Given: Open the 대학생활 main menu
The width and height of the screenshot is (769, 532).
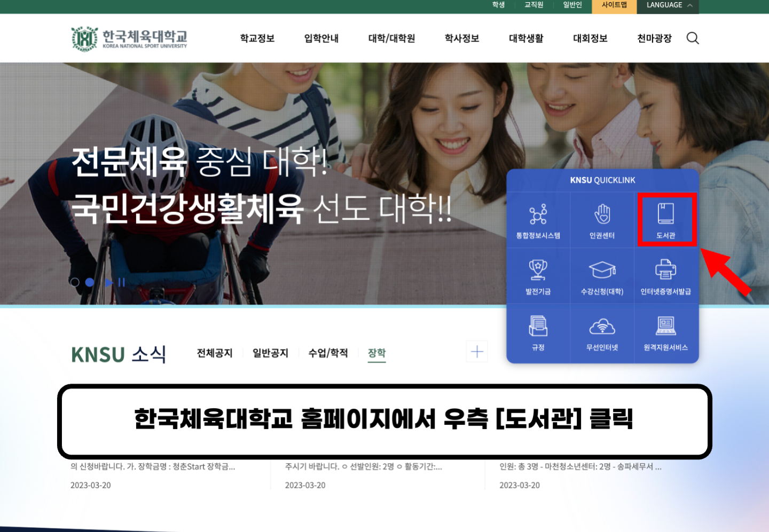Looking at the screenshot, I should tap(526, 38).
